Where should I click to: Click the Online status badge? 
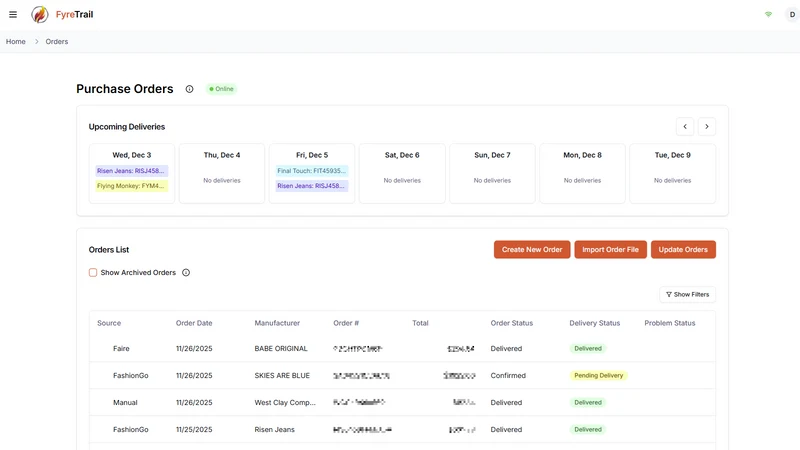(221, 89)
